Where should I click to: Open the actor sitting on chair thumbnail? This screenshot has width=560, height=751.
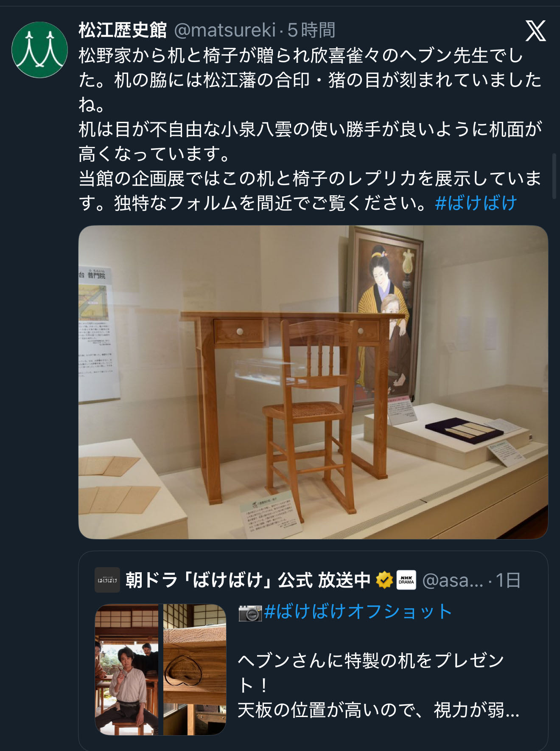[x=126, y=669]
